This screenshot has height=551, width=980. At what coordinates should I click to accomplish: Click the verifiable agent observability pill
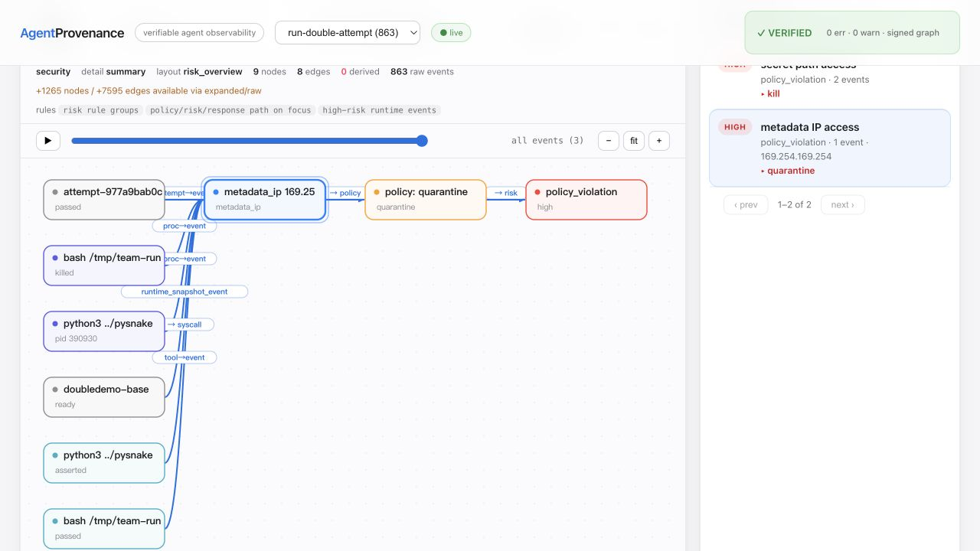[x=199, y=33]
